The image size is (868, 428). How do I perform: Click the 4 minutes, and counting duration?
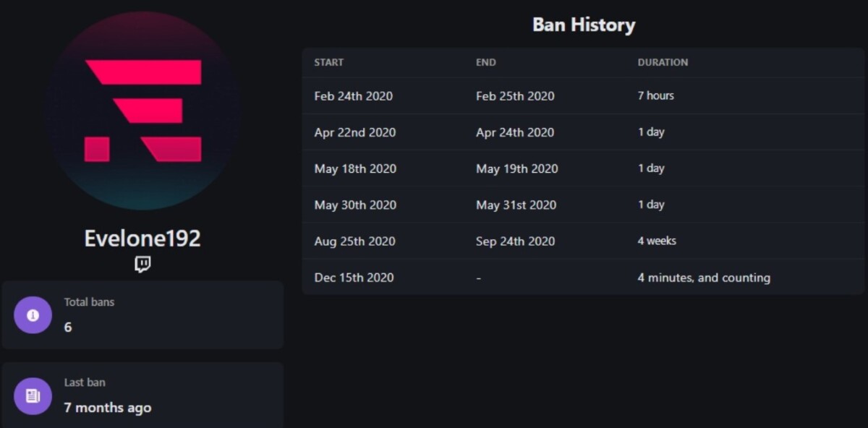coord(704,278)
